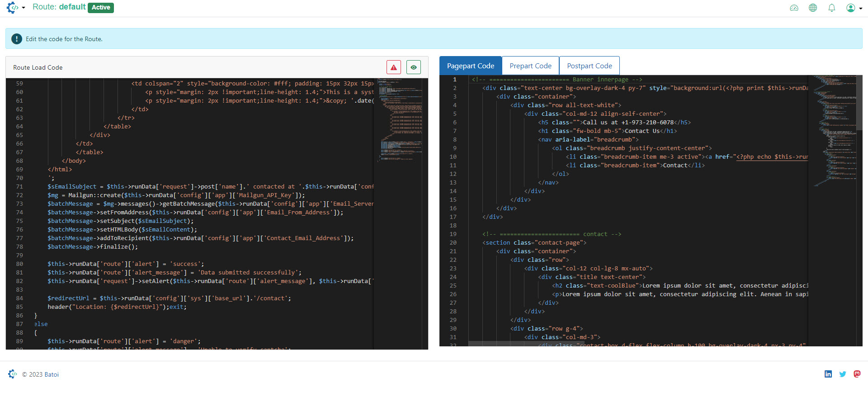Click the footer Batoi logo
This screenshot has height=397, width=868.
[12, 374]
